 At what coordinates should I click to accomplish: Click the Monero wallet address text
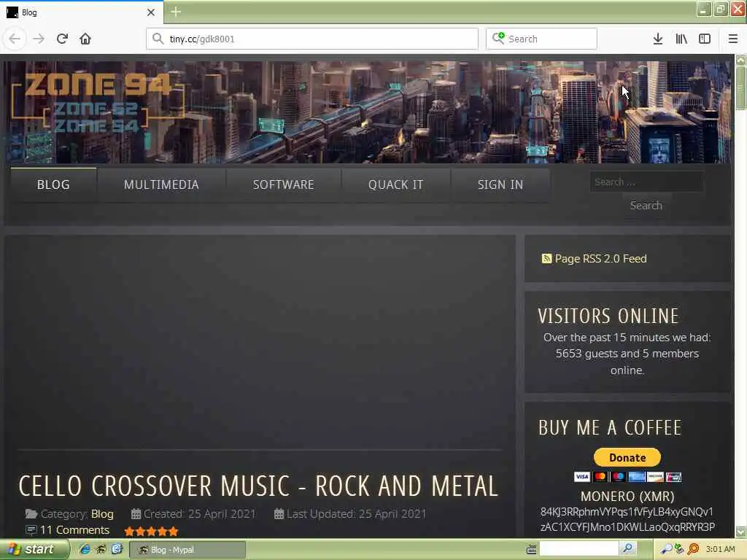point(627,519)
